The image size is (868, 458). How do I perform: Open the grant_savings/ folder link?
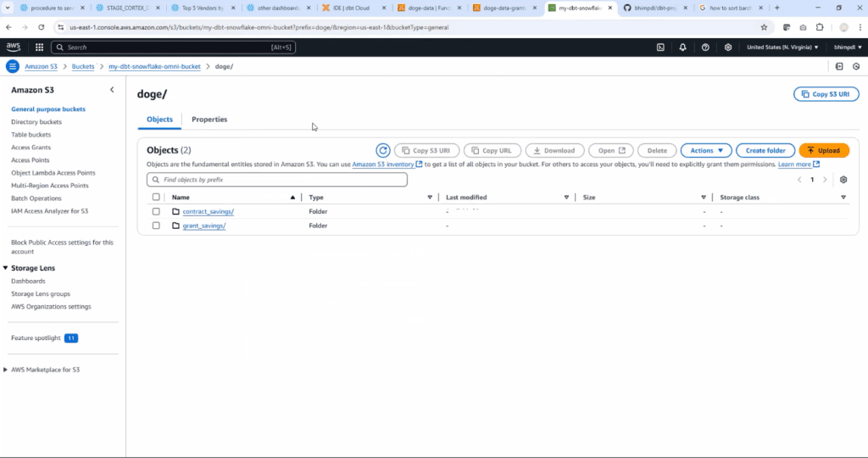point(204,226)
